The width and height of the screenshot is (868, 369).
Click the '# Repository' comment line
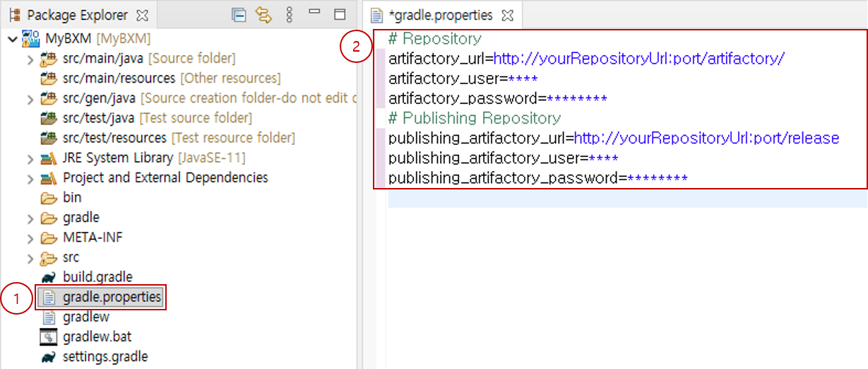[x=435, y=39]
